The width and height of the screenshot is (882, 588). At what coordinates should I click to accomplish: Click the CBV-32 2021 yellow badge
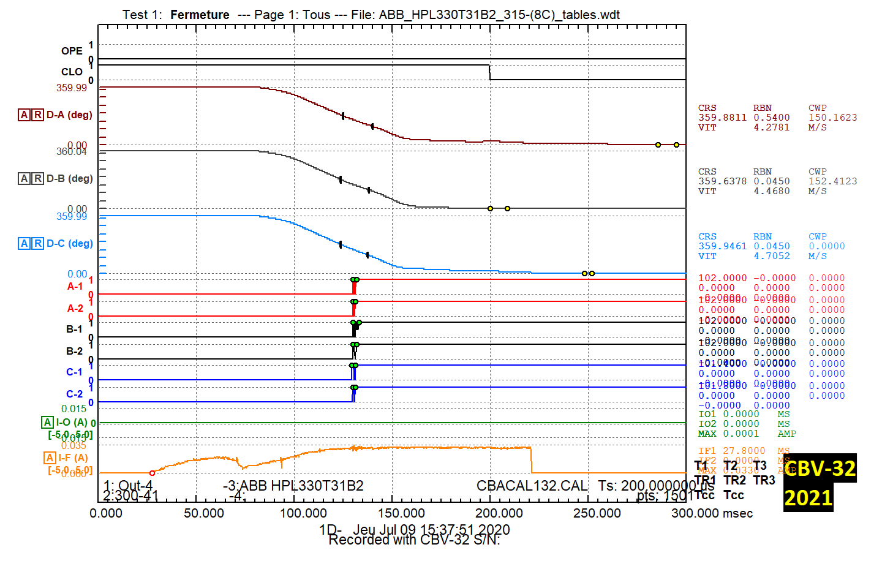click(x=820, y=483)
